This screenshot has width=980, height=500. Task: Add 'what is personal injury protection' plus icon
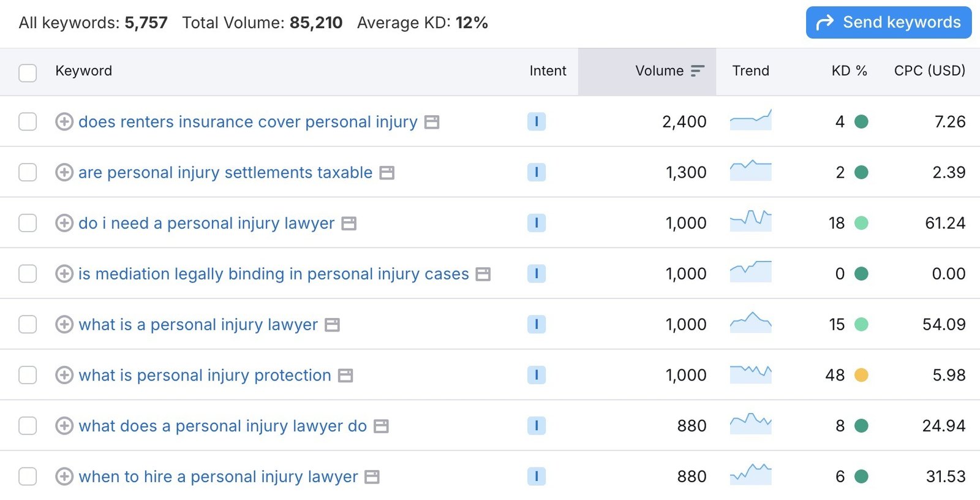click(64, 375)
